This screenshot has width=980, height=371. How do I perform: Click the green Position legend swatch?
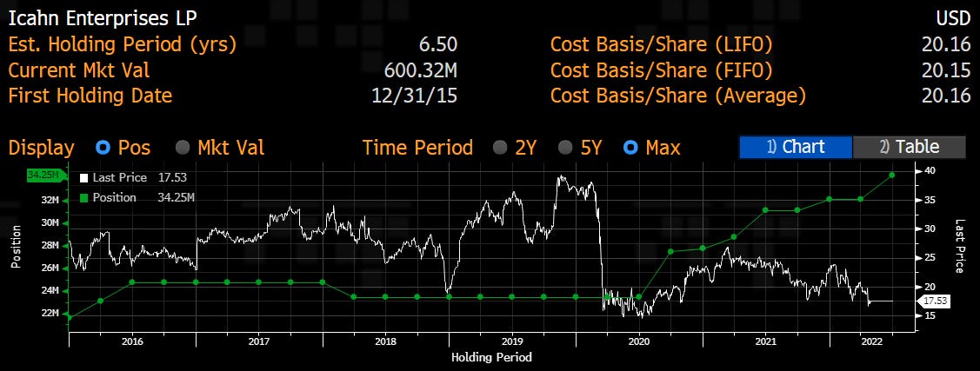(x=83, y=198)
